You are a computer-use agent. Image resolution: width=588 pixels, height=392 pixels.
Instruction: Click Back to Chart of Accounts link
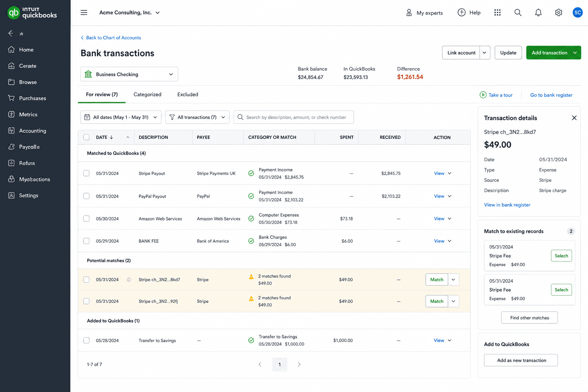pyautogui.click(x=111, y=38)
